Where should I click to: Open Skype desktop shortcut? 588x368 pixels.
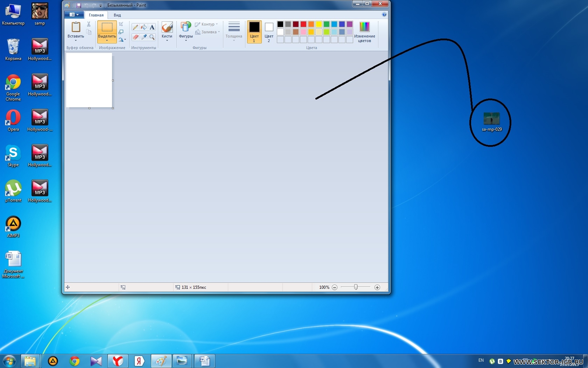coord(13,156)
